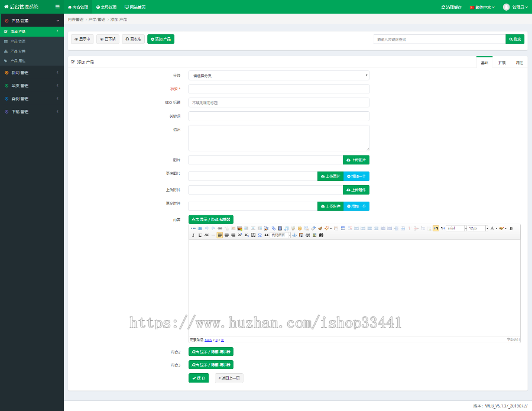Select 添加产品 in the sidebar submenu
The image size is (532, 411).
(x=32, y=31)
